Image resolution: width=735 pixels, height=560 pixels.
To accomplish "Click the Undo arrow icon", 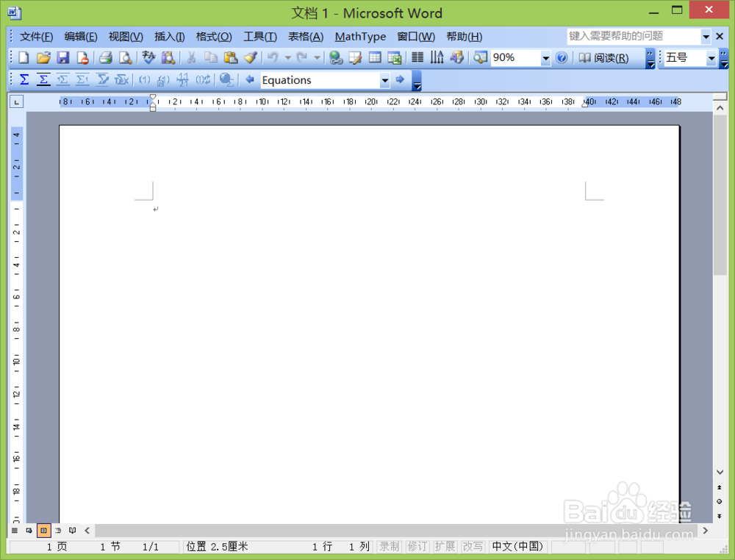I will point(273,57).
